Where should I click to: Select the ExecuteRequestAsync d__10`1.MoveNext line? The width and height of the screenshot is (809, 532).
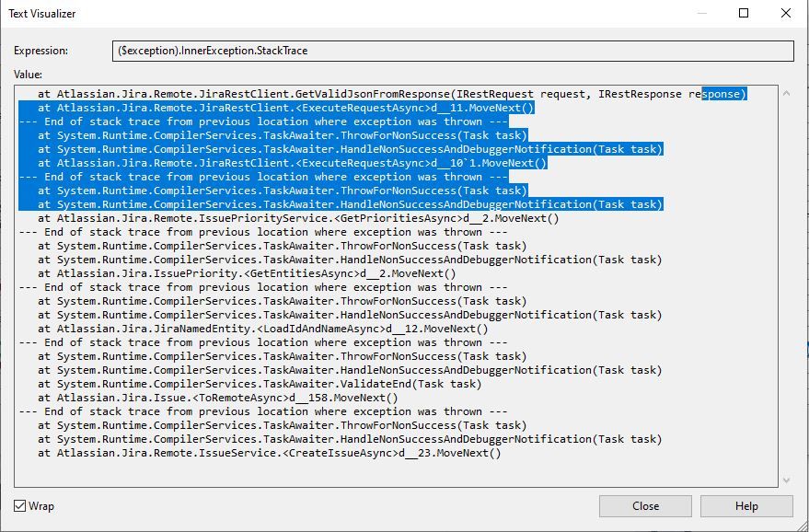pyautogui.click(x=292, y=163)
